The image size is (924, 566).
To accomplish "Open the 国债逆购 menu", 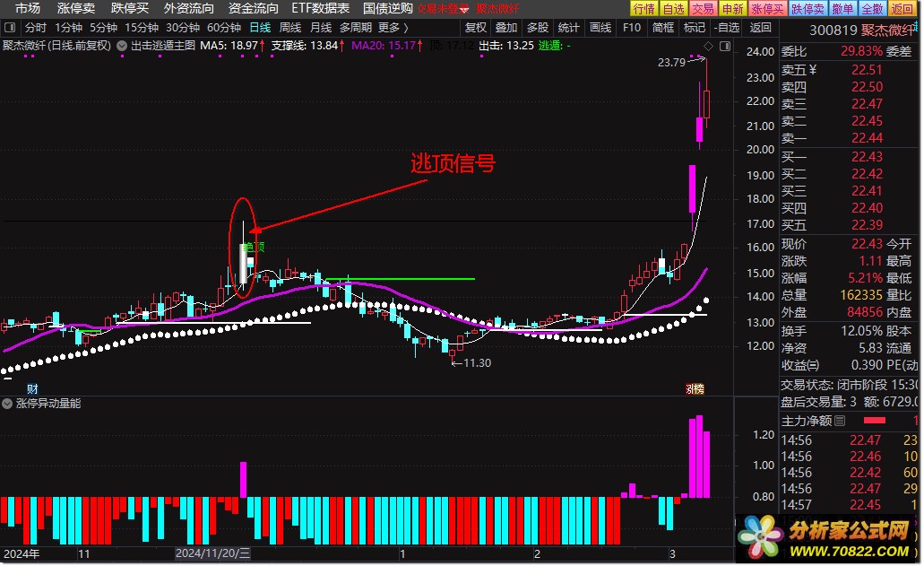I will 387,8.
